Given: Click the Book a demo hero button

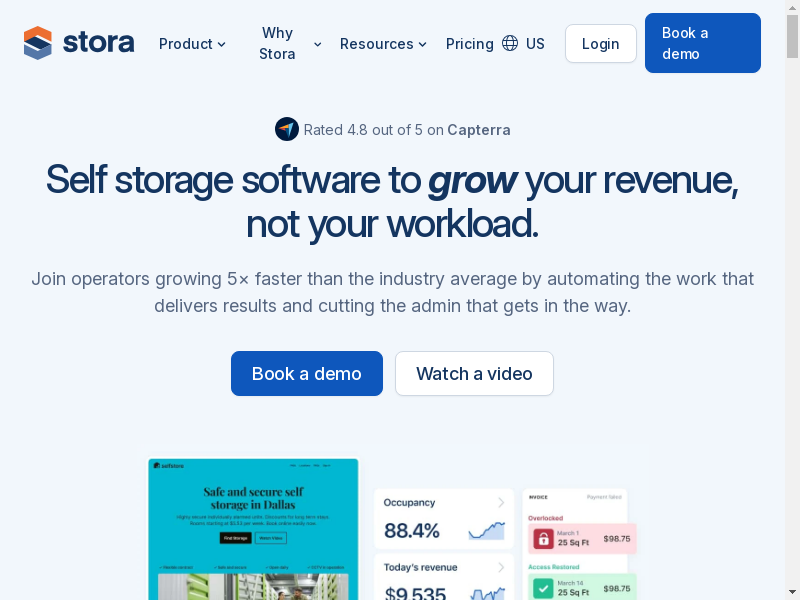Looking at the screenshot, I should [306, 373].
